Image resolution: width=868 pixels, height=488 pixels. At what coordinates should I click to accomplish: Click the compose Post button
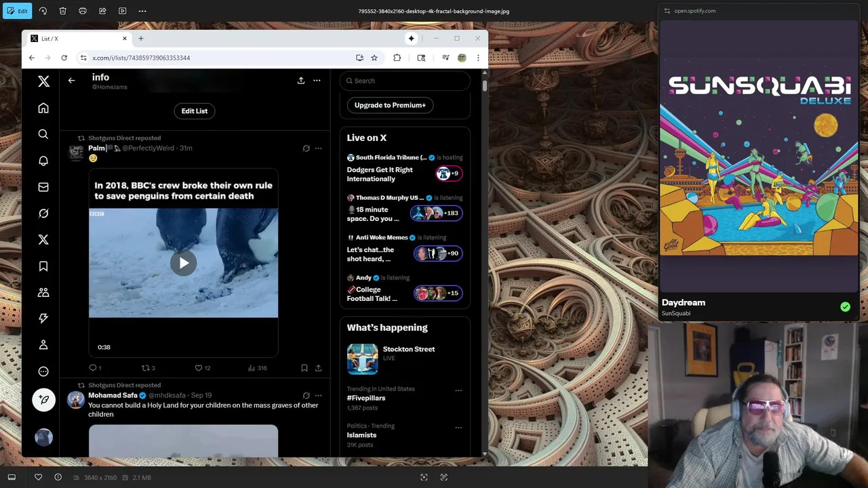(43, 400)
